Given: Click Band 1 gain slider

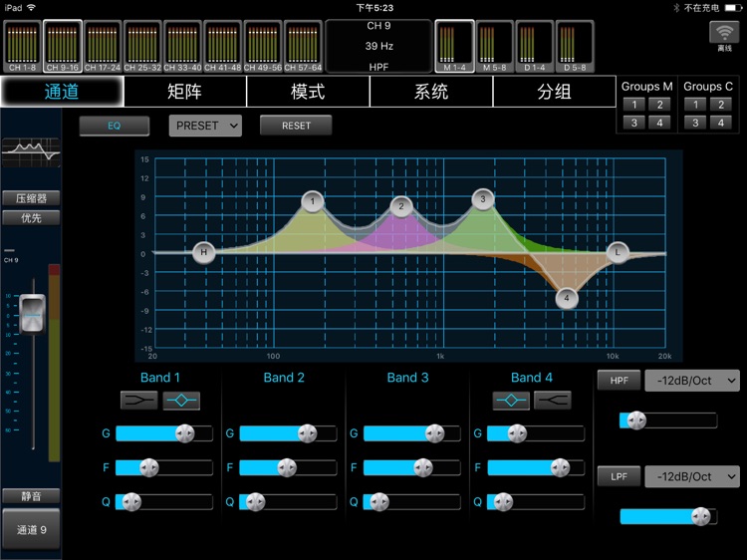Looking at the screenshot, I should coord(164,433).
